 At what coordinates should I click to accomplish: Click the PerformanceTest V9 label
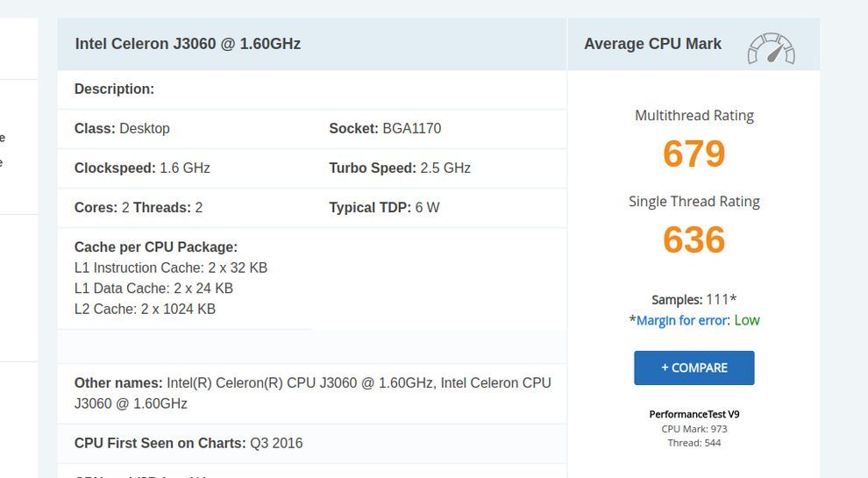pyautogui.click(x=694, y=414)
